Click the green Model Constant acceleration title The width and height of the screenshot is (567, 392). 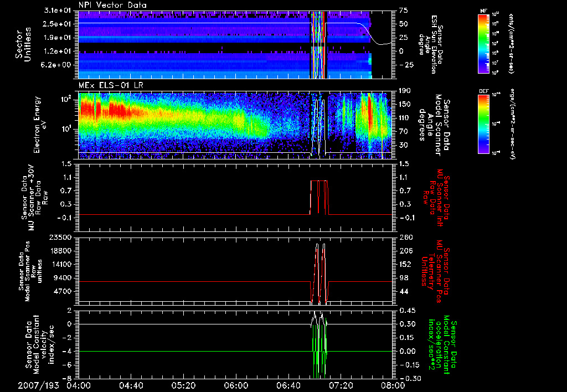click(x=442, y=344)
